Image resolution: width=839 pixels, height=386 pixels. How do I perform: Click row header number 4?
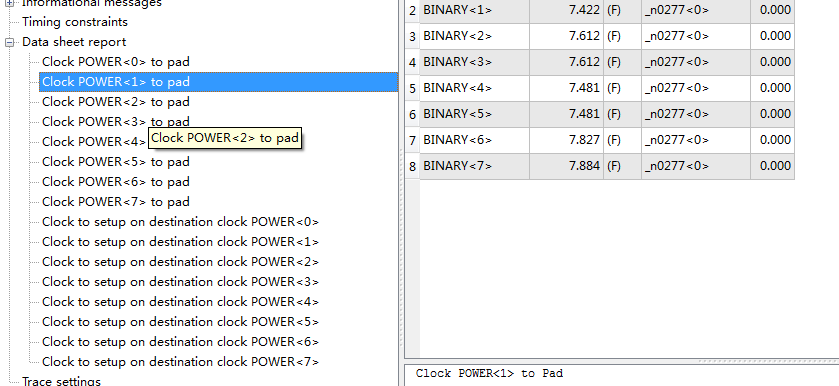(x=412, y=62)
